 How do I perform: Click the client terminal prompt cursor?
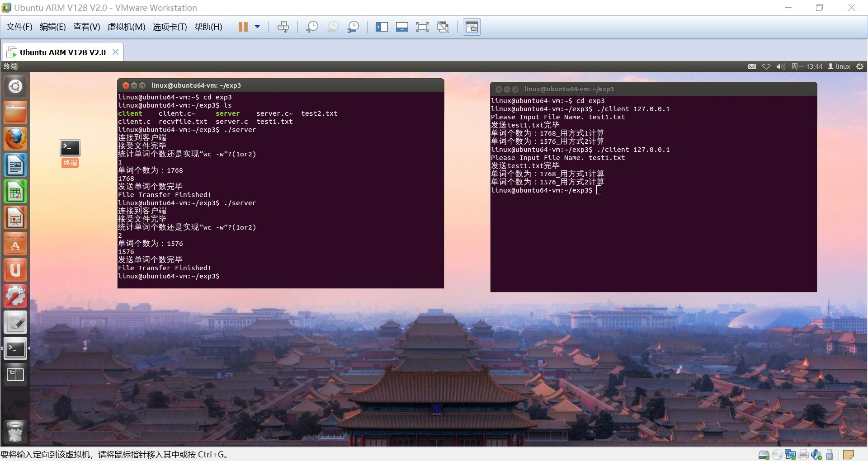(599, 190)
